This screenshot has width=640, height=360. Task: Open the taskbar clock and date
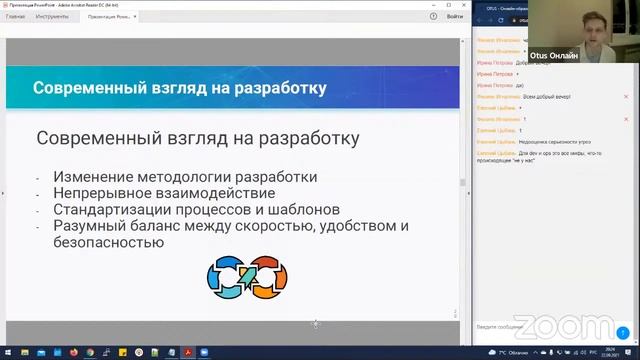pyautogui.click(x=610, y=352)
